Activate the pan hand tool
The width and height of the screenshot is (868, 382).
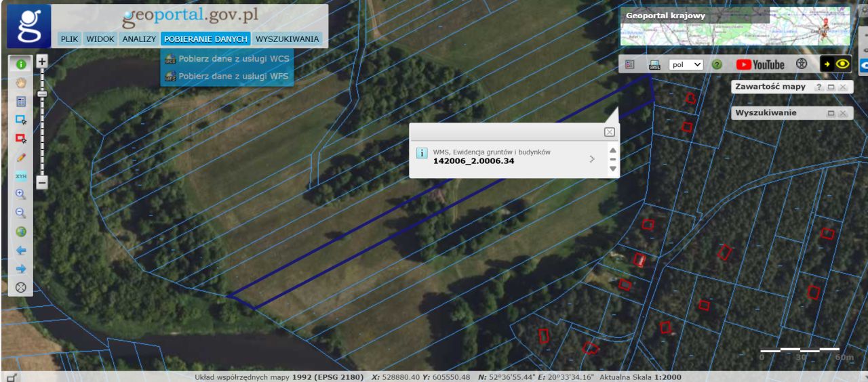(20, 83)
